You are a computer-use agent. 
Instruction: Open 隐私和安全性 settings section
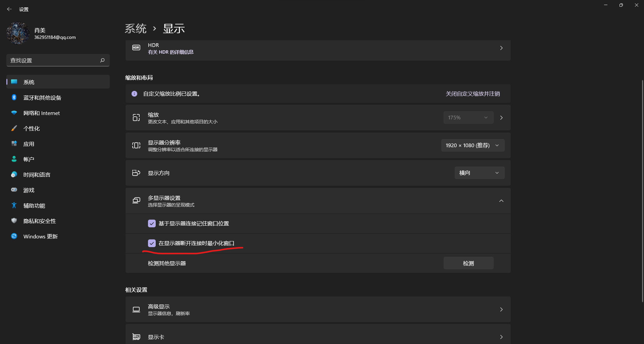[x=58, y=221]
